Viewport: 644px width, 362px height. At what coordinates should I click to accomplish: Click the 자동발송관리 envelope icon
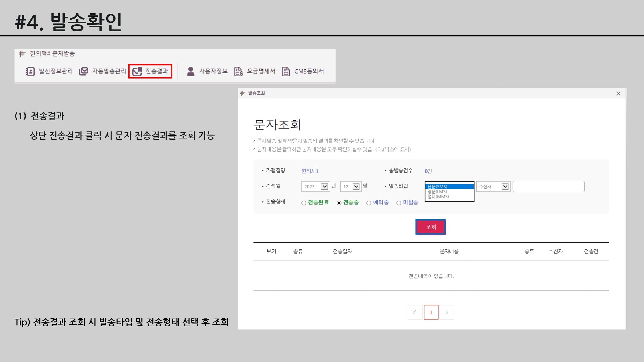click(x=83, y=71)
